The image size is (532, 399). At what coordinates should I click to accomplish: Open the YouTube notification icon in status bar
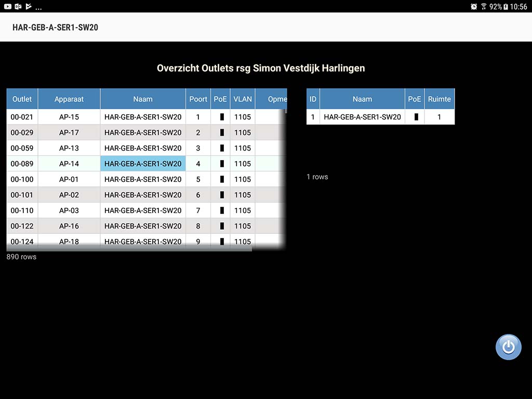(7, 6)
